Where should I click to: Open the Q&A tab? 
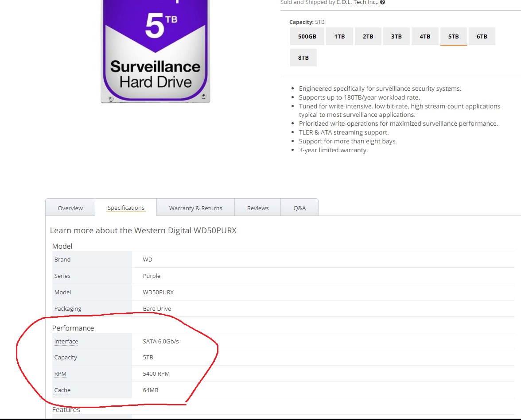pyautogui.click(x=299, y=208)
